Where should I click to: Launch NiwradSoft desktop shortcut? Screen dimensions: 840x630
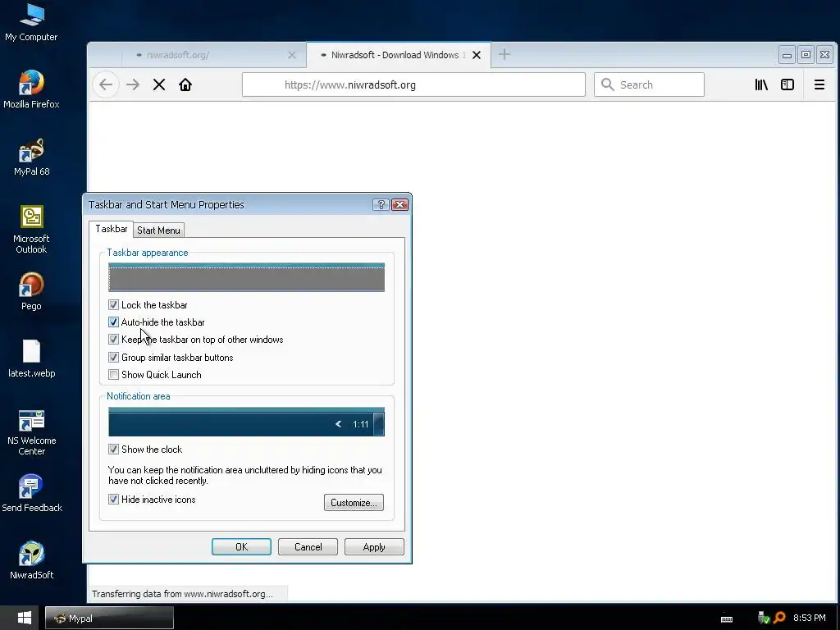31,560
